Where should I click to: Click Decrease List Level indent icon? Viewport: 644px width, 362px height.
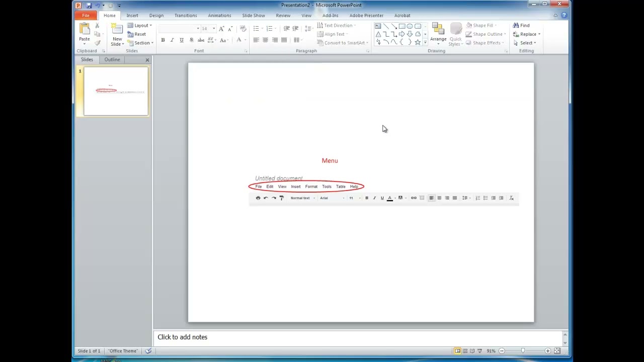pos(286,29)
